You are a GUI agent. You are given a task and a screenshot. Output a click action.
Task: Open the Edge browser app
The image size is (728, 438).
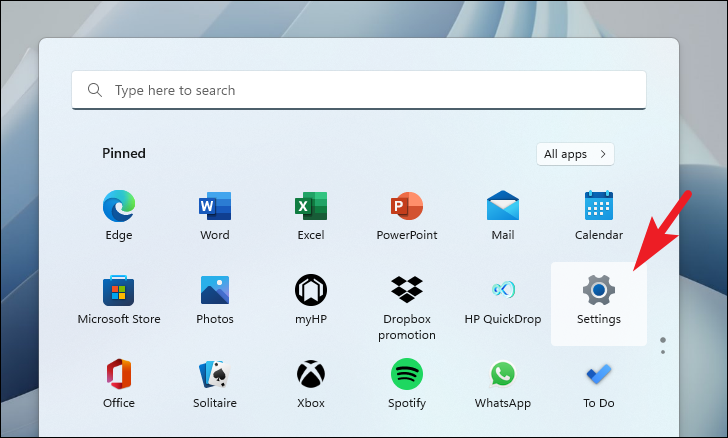(x=119, y=215)
